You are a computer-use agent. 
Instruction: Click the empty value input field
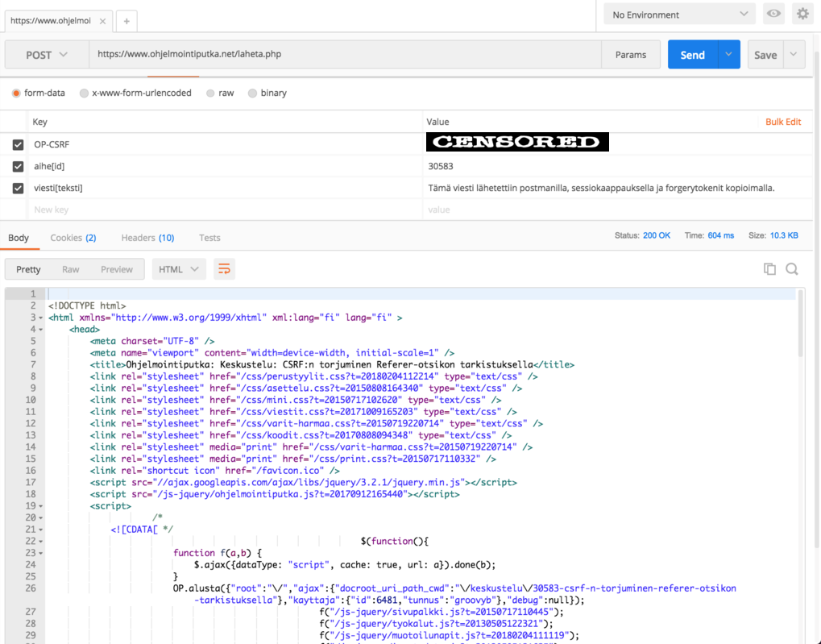point(617,210)
